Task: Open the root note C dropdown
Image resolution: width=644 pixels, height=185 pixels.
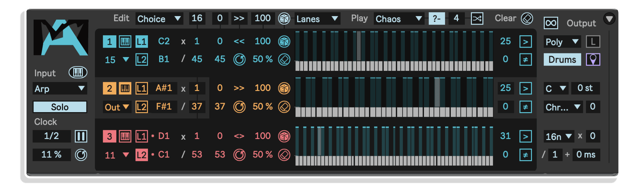Action: pyautogui.click(x=556, y=89)
